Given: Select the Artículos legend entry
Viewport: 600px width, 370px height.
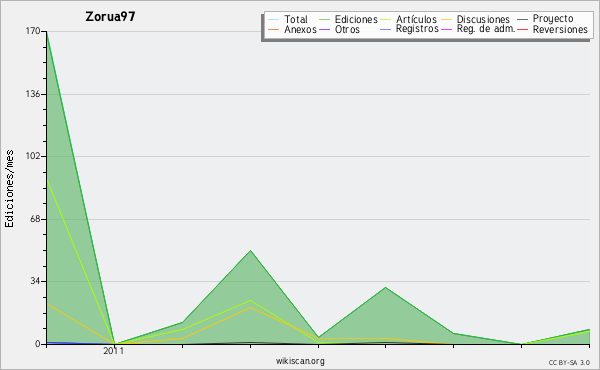Looking at the screenshot, I should click(416, 19).
